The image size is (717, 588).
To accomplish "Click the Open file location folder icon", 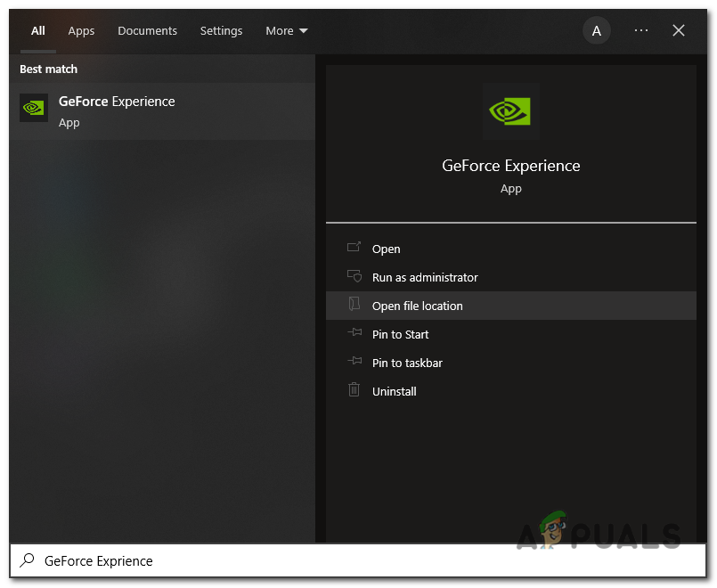I will (354, 306).
